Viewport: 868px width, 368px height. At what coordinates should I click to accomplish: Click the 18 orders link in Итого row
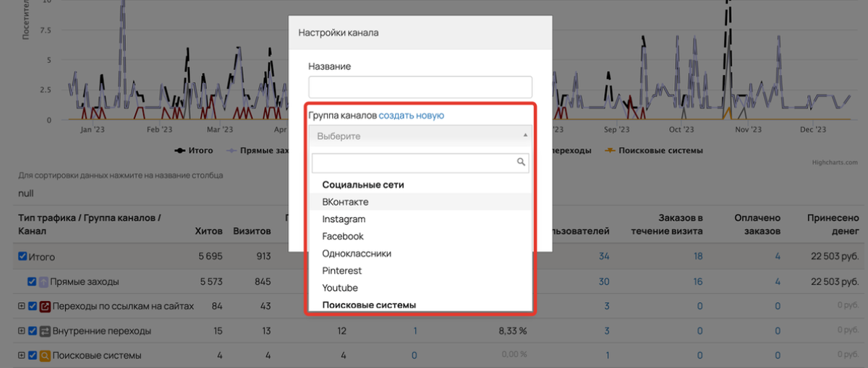[698, 257]
